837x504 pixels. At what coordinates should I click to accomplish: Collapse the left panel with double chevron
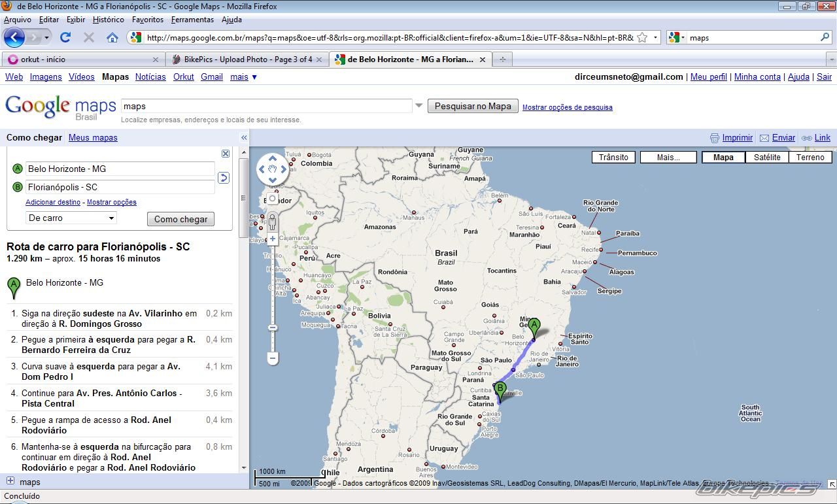[244, 138]
